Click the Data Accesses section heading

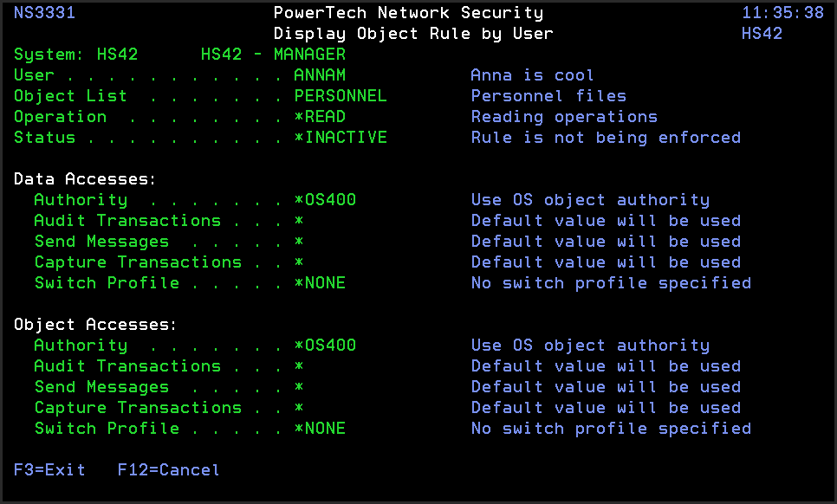tap(85, 179)
